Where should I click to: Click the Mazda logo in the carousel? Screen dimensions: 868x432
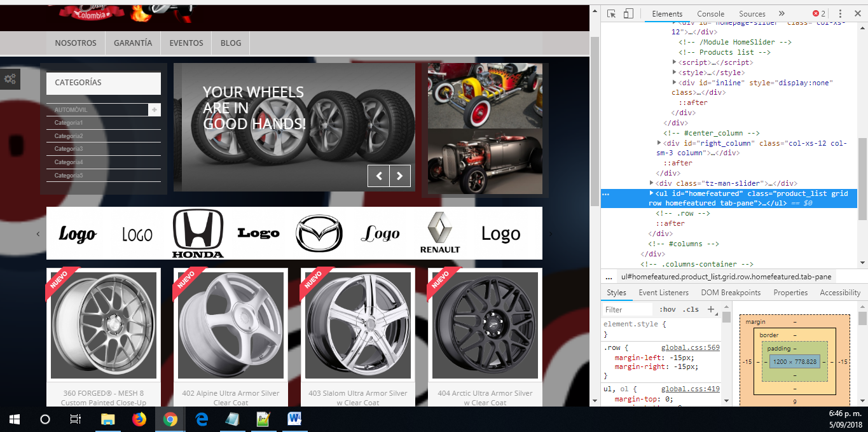click(319, 233)
